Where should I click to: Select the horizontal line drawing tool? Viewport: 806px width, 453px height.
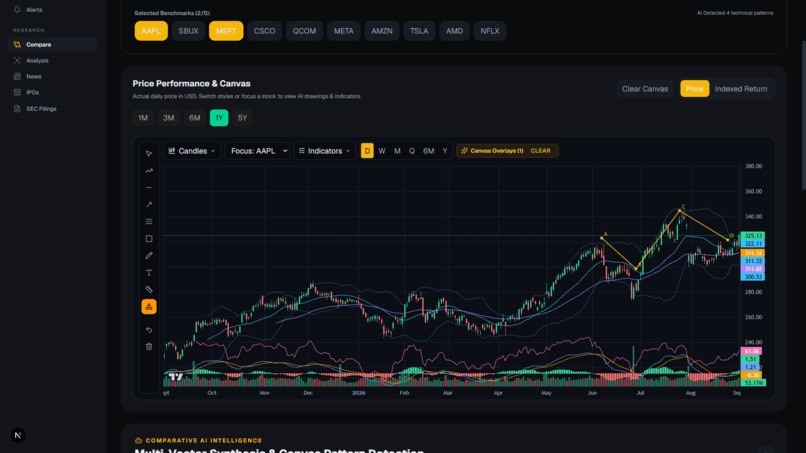pyautogui.click(x=149, y=188)
